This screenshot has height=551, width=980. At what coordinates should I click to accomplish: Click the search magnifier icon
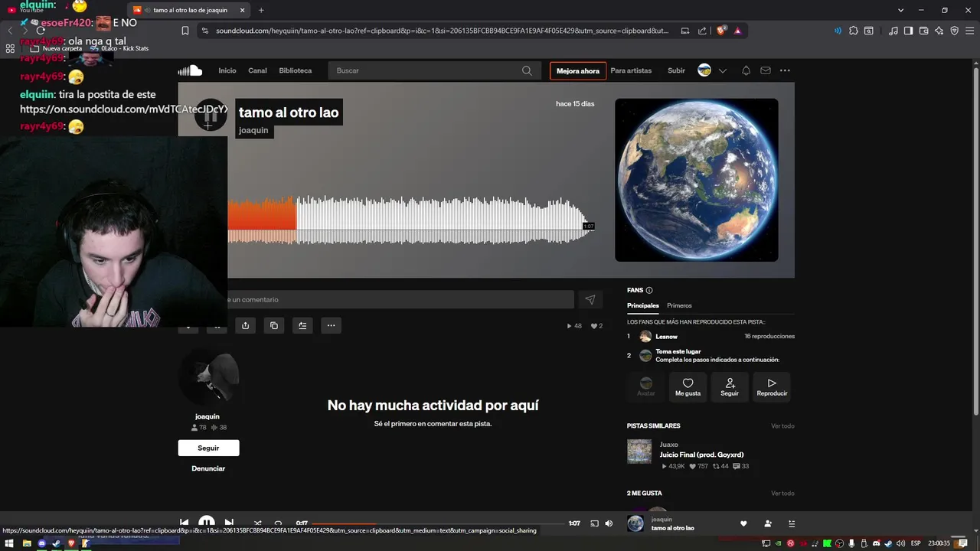(527, 70)
